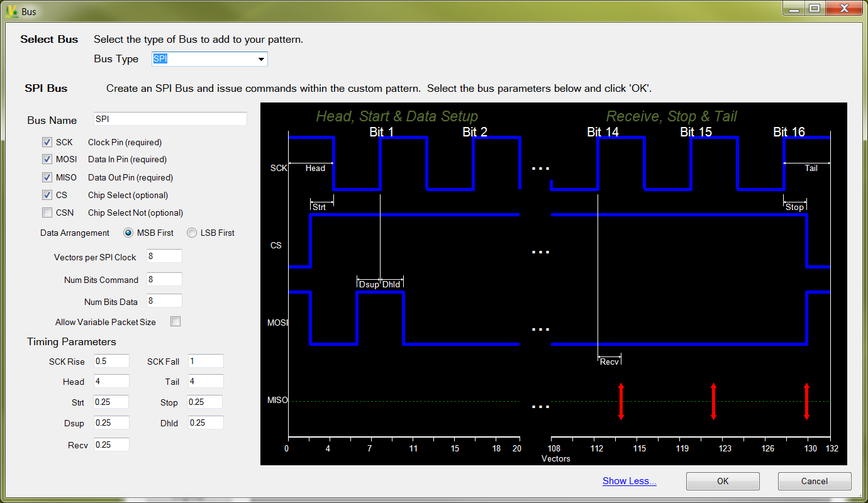868x503 pixels.
Task: Enable Allow Variable Packet Size
Action: click(175, 321)
